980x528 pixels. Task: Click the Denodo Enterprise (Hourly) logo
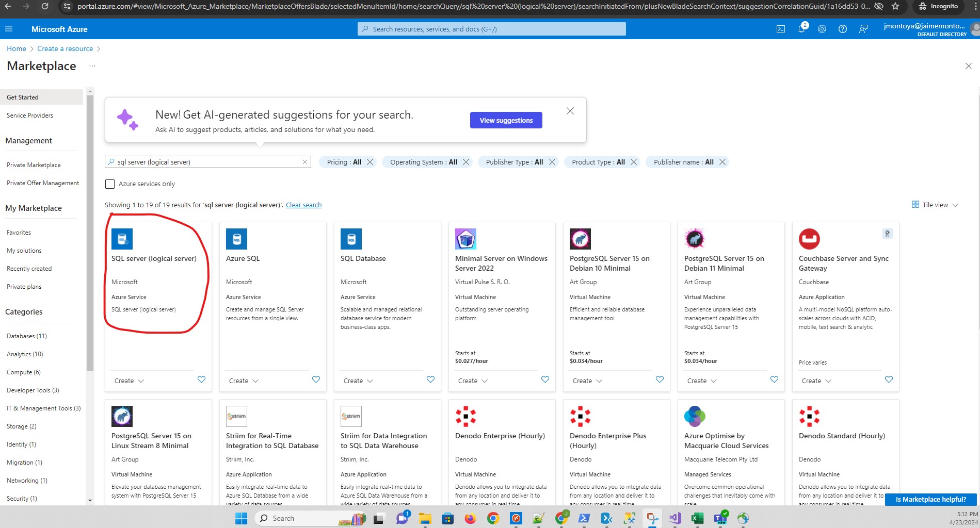(x=465, y=416)
